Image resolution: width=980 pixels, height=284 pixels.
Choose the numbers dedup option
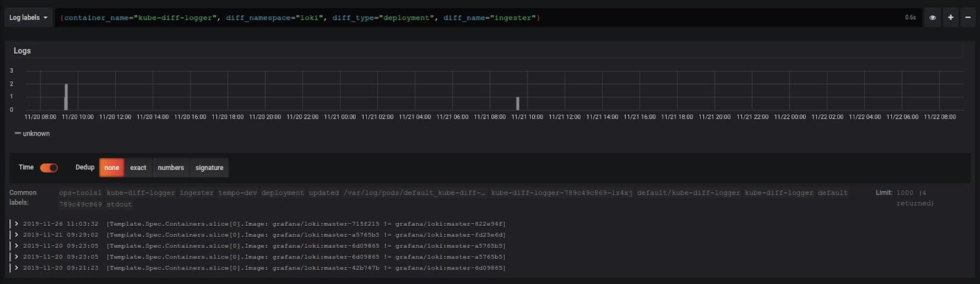click(x=170, y=168)
